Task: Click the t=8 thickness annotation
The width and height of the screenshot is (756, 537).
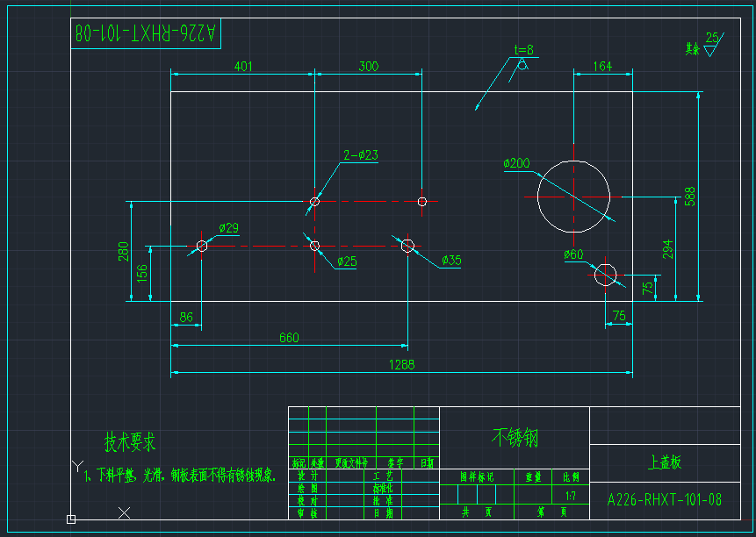Action: click(523, 50)
